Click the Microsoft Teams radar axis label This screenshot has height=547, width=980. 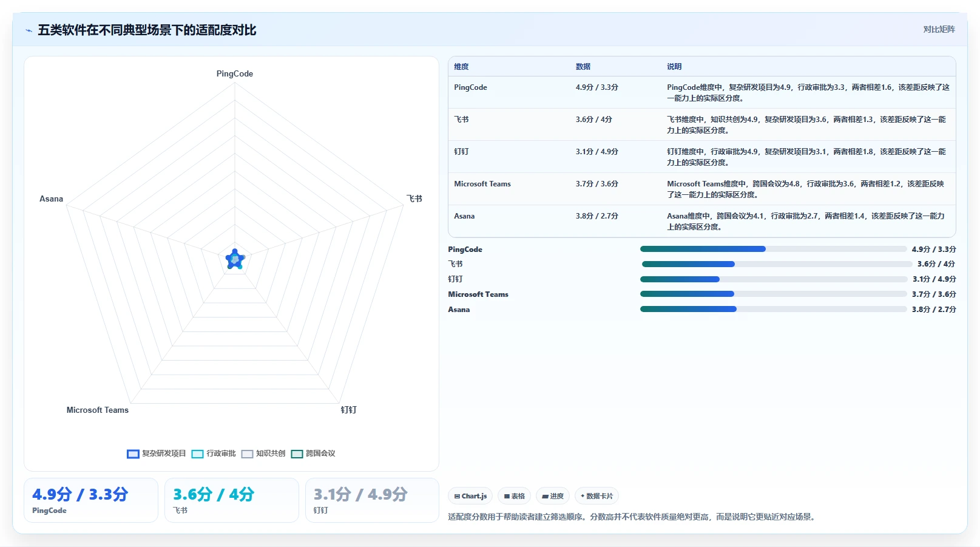click(98, 410)
